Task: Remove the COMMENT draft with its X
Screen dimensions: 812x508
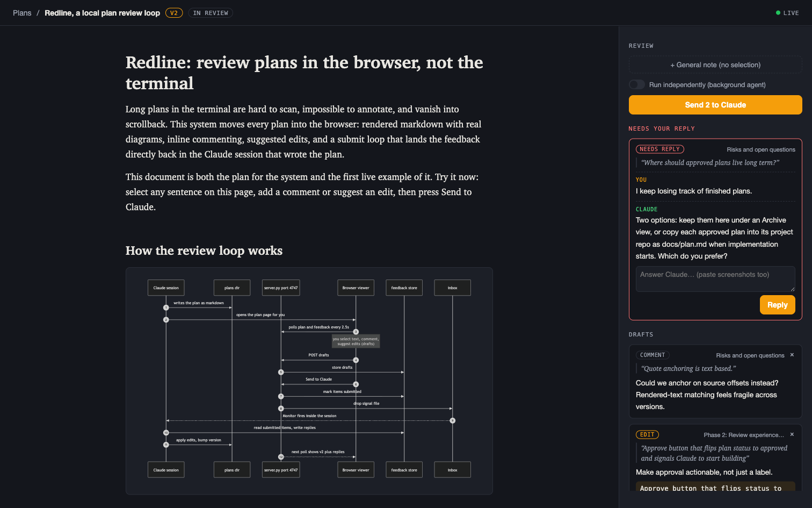Action: tap(792, 355)
